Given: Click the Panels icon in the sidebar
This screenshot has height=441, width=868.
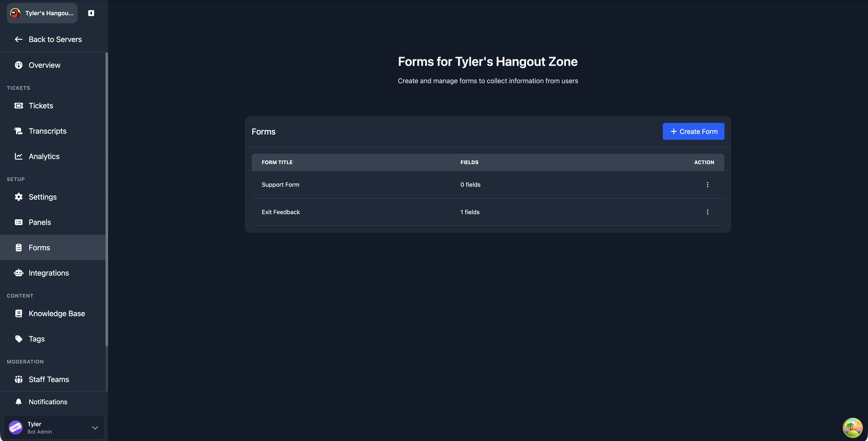Looking at the screenshot, I should point(19,222).
